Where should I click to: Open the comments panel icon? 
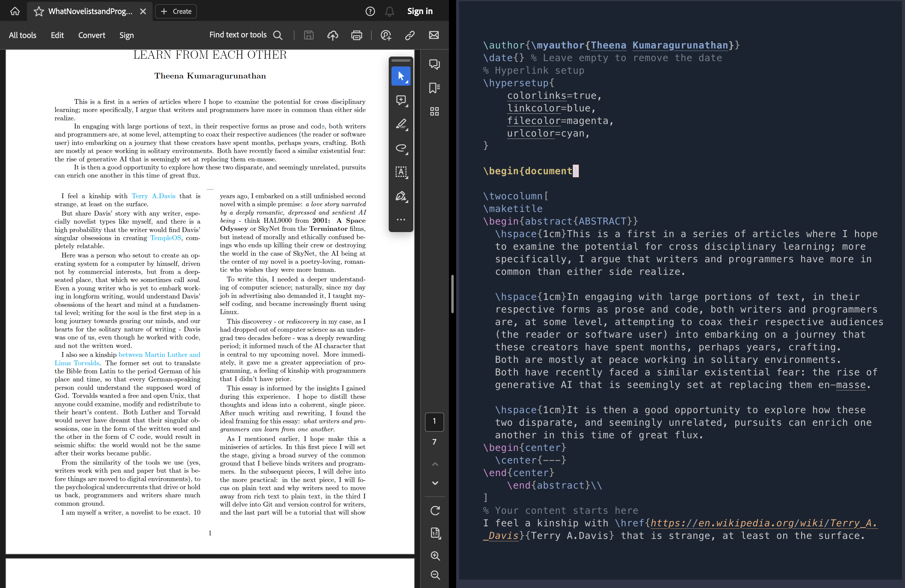click(x=434, y=64)
